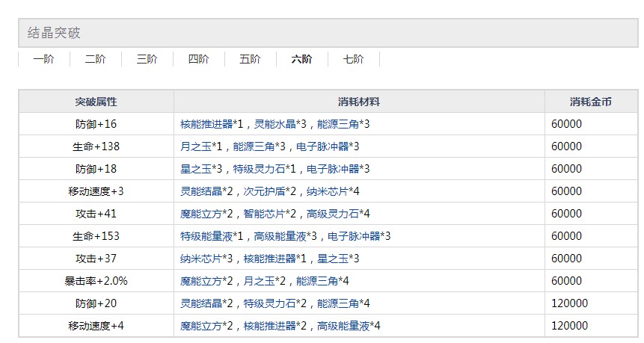Screen dimensions: 644x343
Task: Open 特级能量液*1 in 生命+153 row
Action: 213,236
